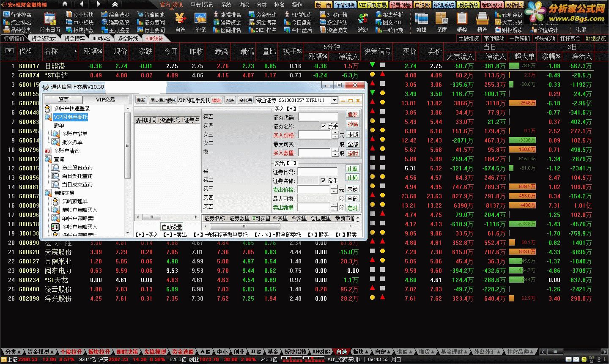The image size is (609, 364).
Task: Step 买入价格 spinner arrows
Action: tap(335, 135)
